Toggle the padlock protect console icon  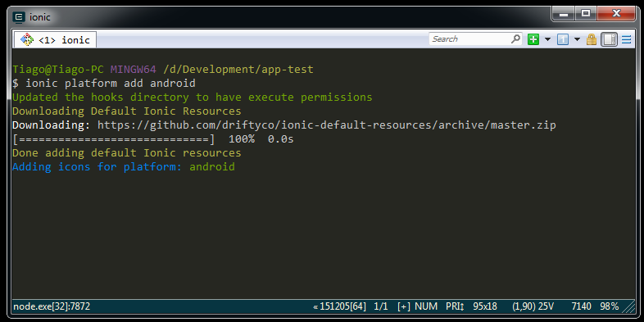[x=591, y=39]
